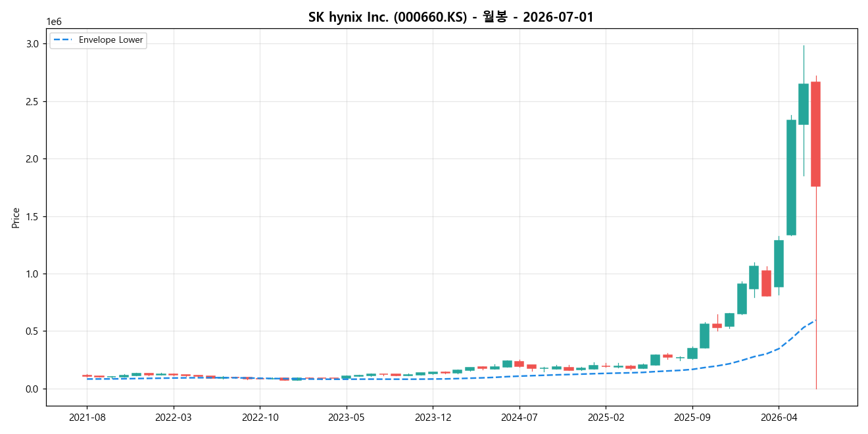The image size is (868, 434).
Task: Click the 2024-07 x-axis date label
Action: [519, 417]
